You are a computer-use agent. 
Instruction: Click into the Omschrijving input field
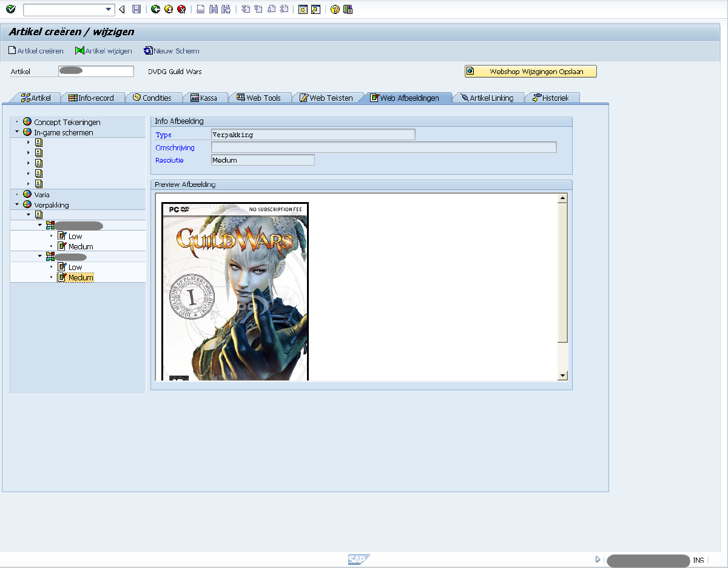383,147
